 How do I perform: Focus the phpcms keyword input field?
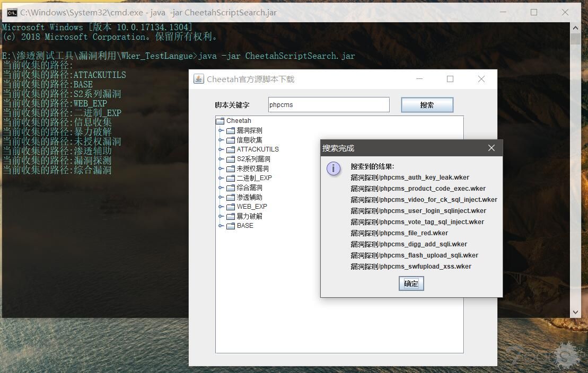pyautogui.click(x=329, y=104)
